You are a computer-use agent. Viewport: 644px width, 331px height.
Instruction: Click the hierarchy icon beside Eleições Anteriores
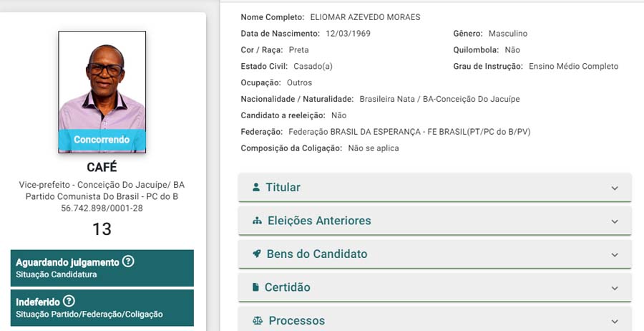coord(258,221)
